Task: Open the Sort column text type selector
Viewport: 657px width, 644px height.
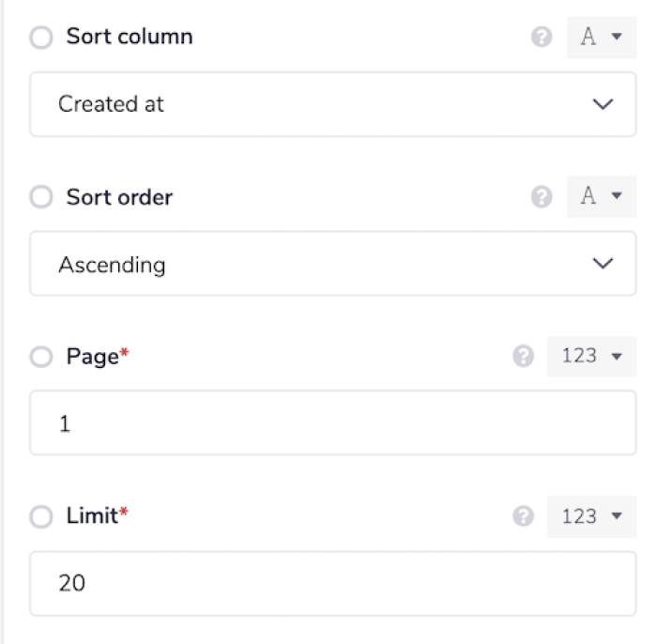Action: tap(602, 38)
